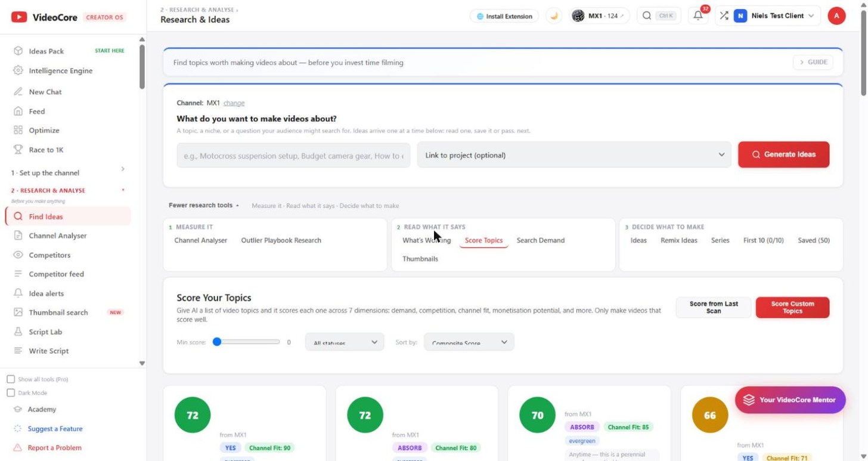
Task: Toggle the Dark Mode checkbox
Action: 11,393
